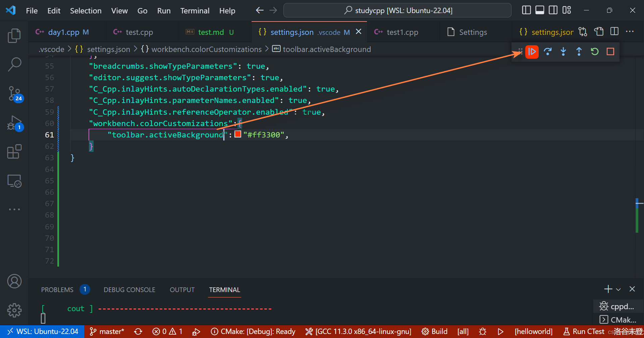
Task: Click CMake: [Debug]: Ready status
Action: 253,332
